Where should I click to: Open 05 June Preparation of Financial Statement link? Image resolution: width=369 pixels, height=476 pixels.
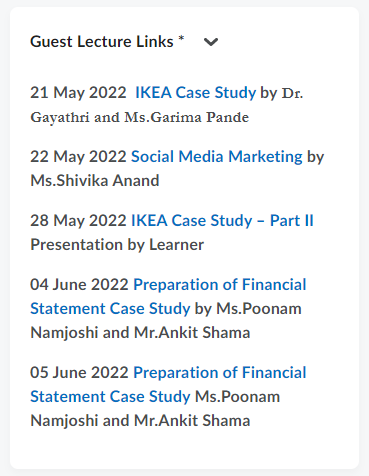[168, 384]
